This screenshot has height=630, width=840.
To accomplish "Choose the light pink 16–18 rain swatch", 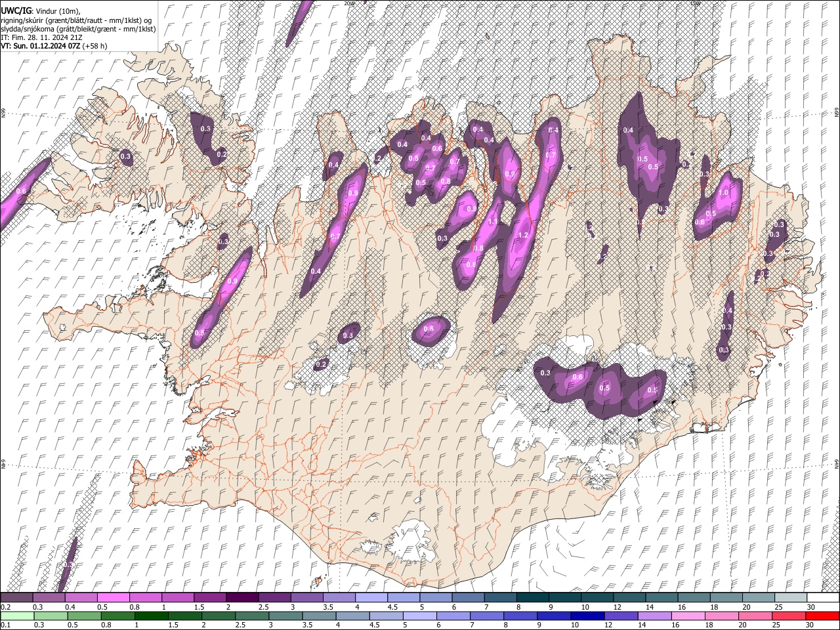I will 687,616.
